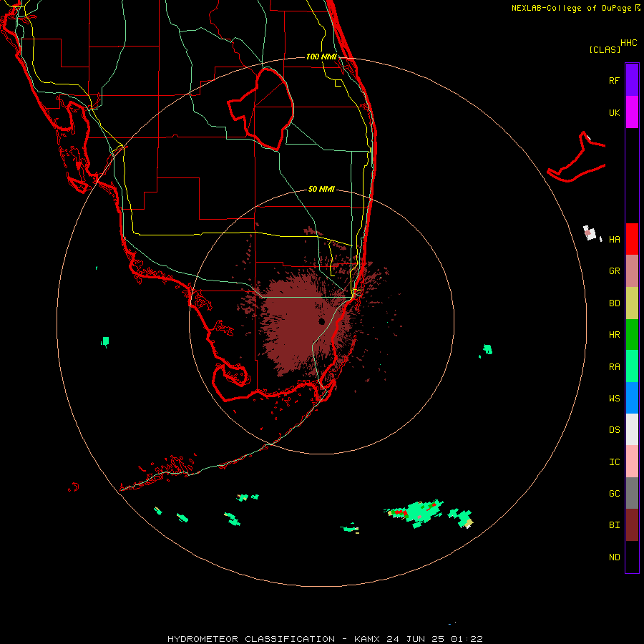The image size is (644, 644).
Task: Click the UK legend label
Action: click(x=614, y=112)
